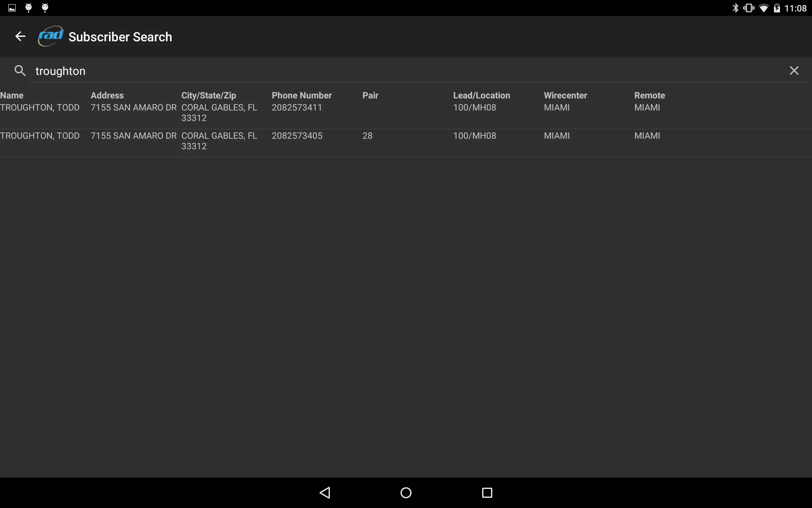
Task: Select the City/State/Zip column header
Action: [x=209, y=96]
